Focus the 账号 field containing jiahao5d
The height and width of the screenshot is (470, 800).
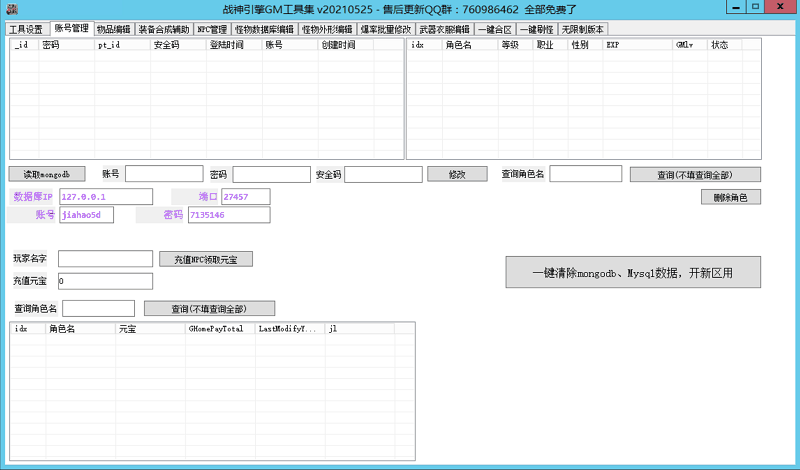tap(87, 215)
